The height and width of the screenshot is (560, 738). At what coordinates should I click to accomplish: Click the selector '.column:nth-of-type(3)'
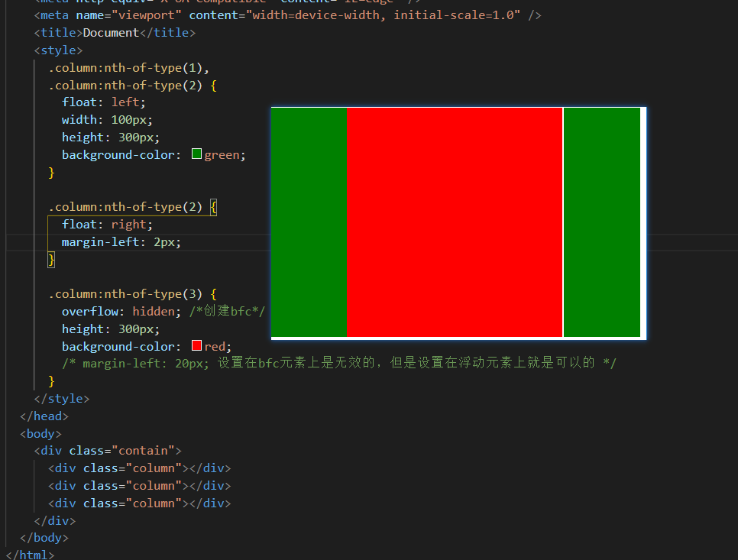tap(125, 294)
